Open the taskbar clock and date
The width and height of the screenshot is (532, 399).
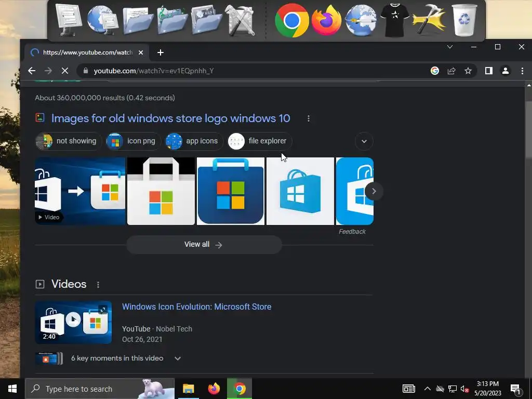pos(487,389)
